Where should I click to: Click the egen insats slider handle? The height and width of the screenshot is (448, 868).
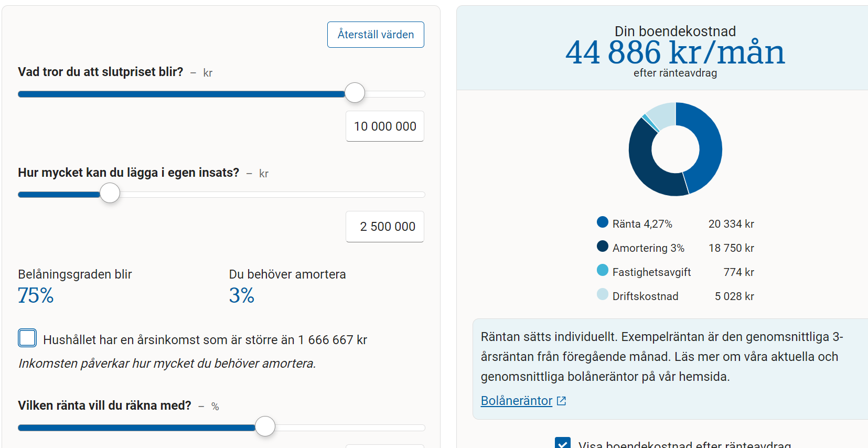coord(110,193)
